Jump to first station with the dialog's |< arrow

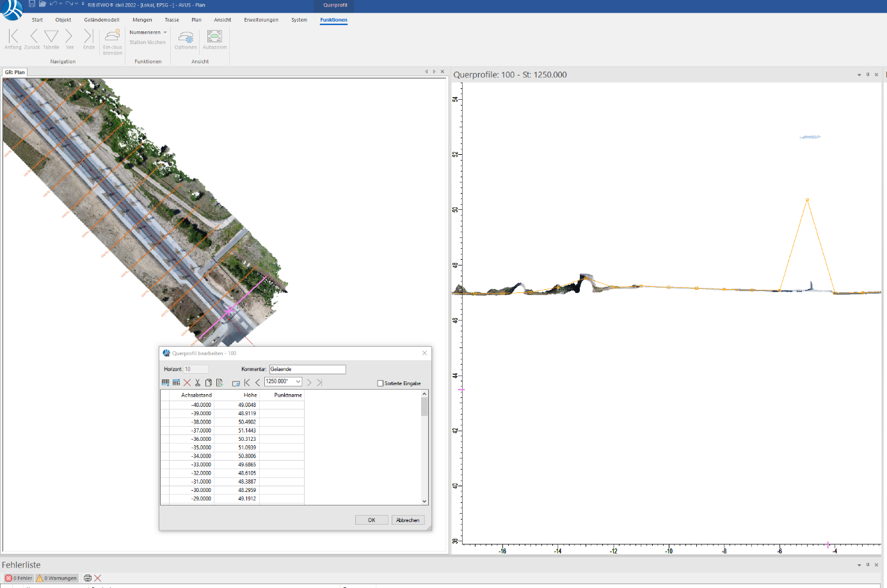[247, 383]
